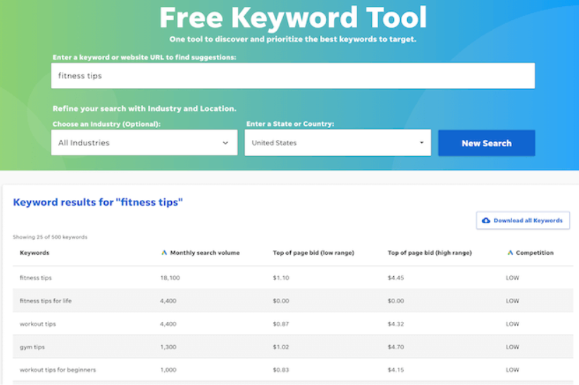Click Google Ads icon beside Monthly search volume
Screen dimensions: 579x385
tap(164, 252)
